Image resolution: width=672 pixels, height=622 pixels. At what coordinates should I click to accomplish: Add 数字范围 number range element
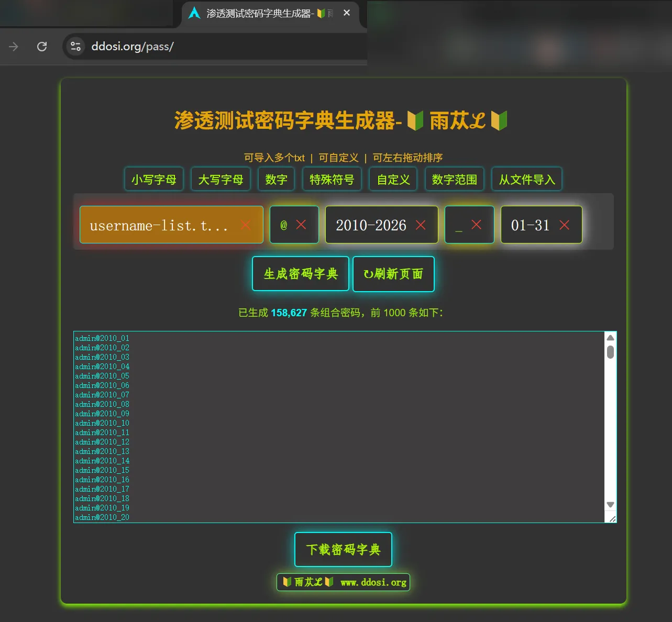coord(454,180)
